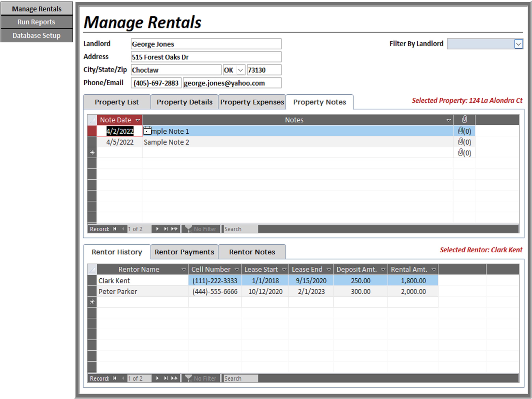
Task: Go to next record in Property Notes navigation
Action: 158,229
